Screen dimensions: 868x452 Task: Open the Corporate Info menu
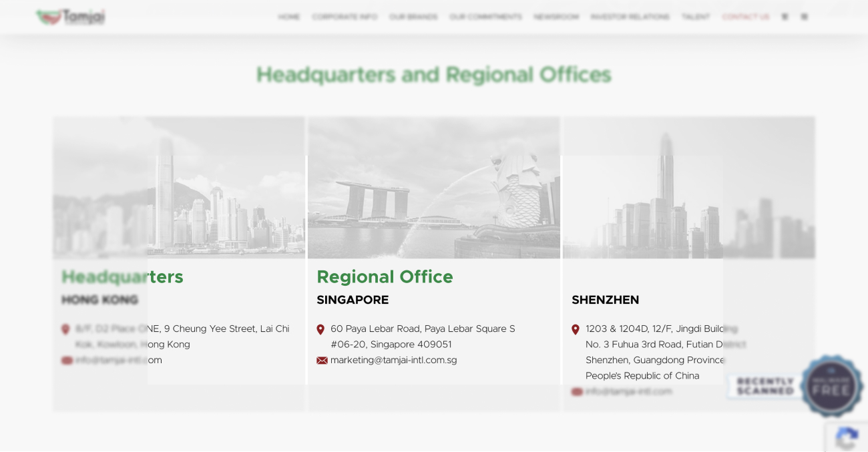point(345,17)
